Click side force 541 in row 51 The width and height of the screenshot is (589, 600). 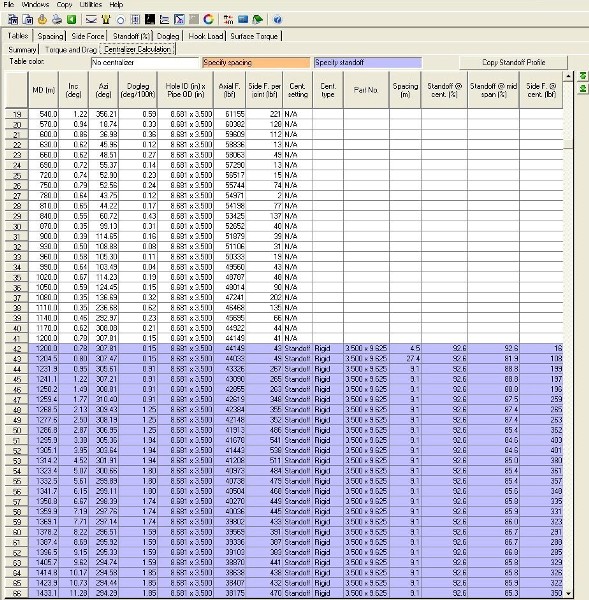coord(264,440)
